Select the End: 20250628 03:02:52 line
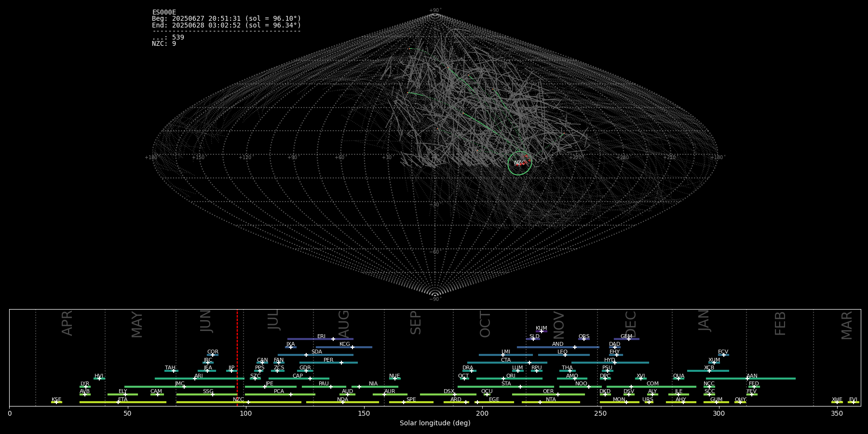The image size is (868, 434). click(226, 25)
